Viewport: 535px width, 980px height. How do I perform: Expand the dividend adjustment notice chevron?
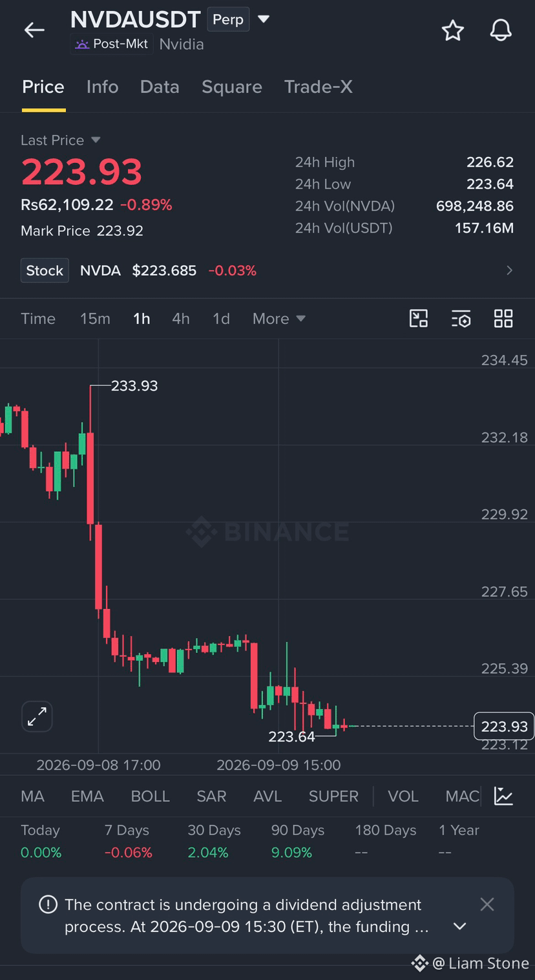pos(459,926)
